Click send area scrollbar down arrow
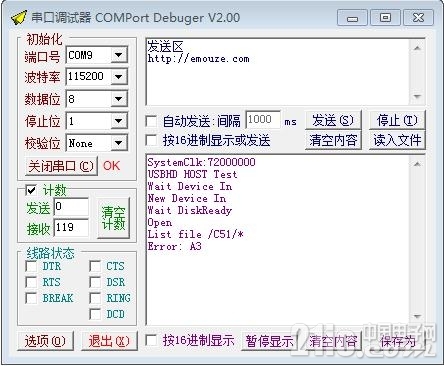The image size is (444, 366). (417, 97)
